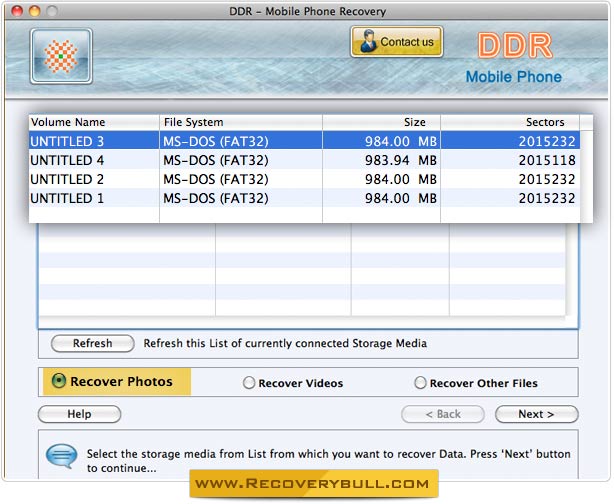This screenshot has width=614, height=504.
Task: Select the Recover Other Files option
Action: (x=420, y=383)
